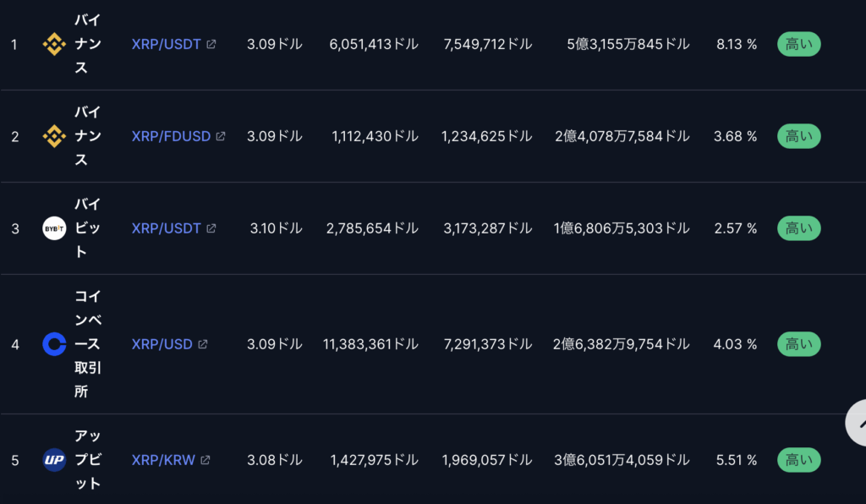
Task: Open the XRP/USDT pair on Binance
Action: [167, 44]
